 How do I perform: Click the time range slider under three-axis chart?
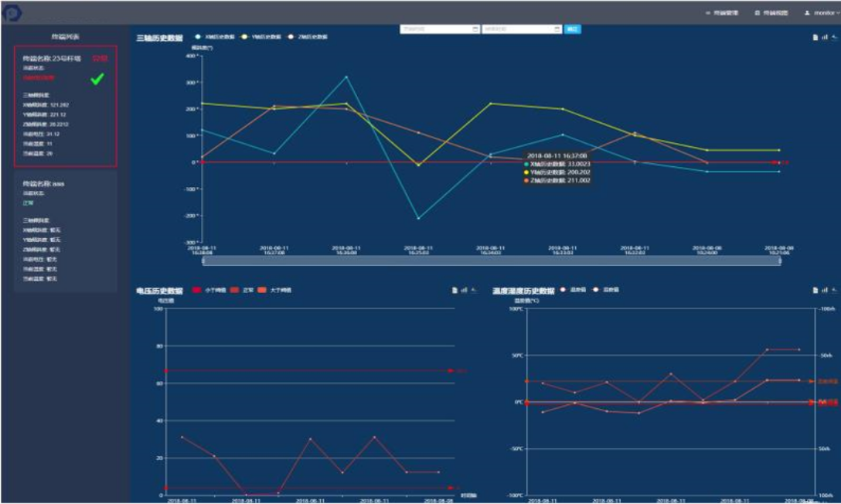(x=491, y=261)
